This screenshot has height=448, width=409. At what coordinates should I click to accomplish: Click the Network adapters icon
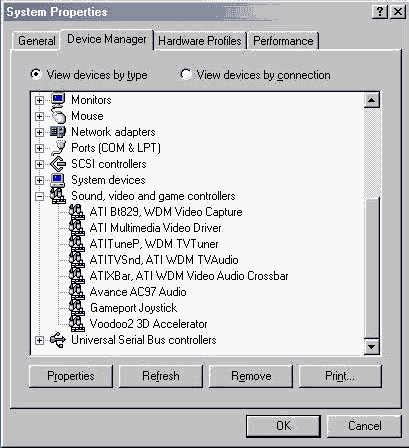(x=58, y=132)
